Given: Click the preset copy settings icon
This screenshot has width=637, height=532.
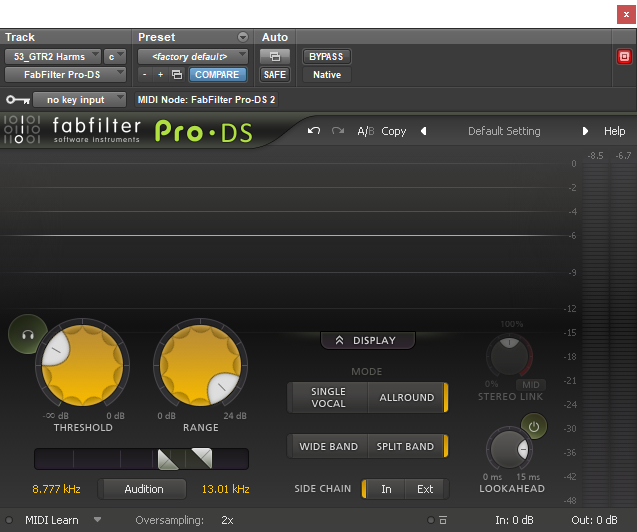Looking at the screenshot, I should 177,75.
